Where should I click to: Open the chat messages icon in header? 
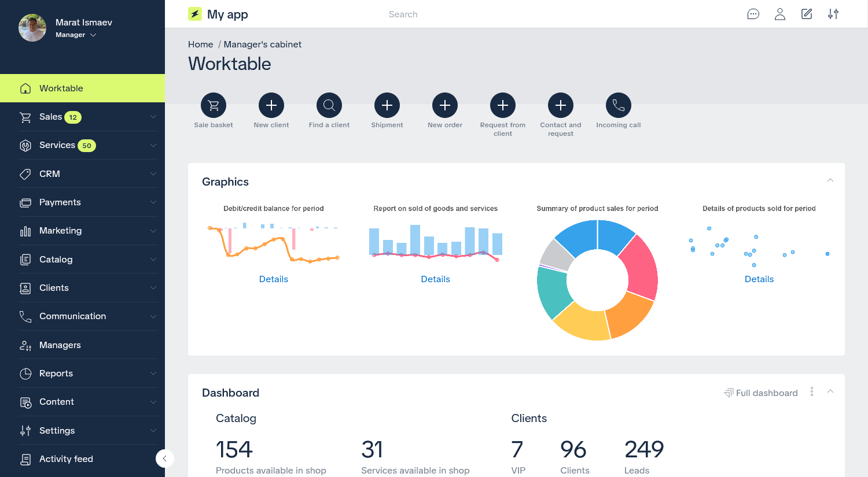[753, 14]
